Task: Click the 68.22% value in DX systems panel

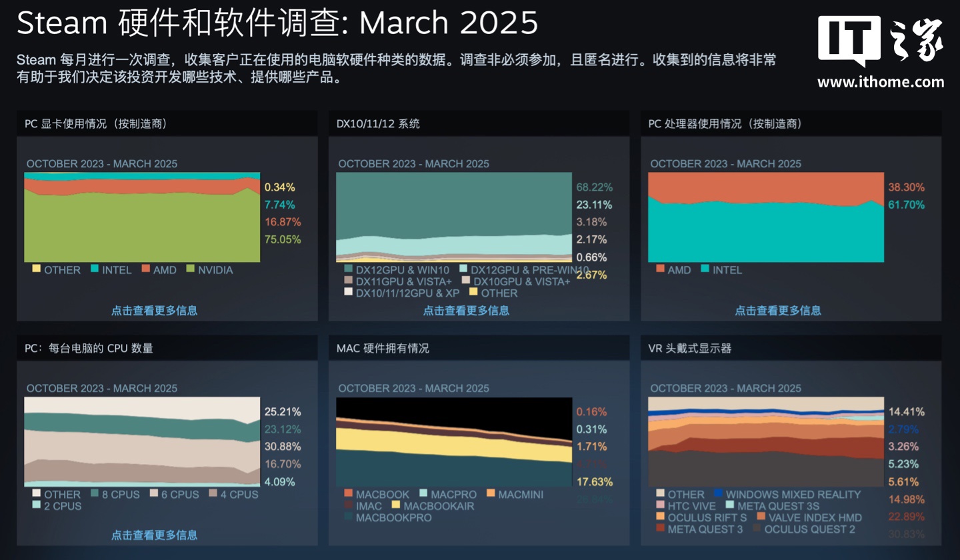Action: [x=595, y=187]
